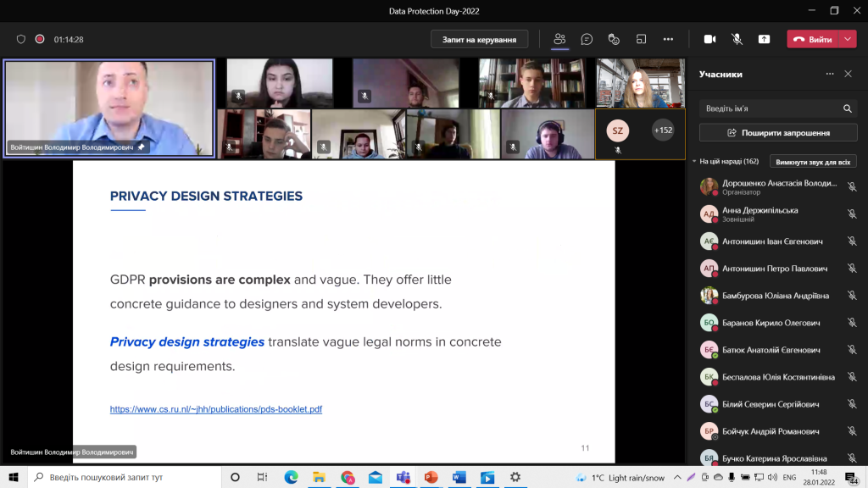Open the meeting chat panel
The image size is (868, 488).
(587, 39)
